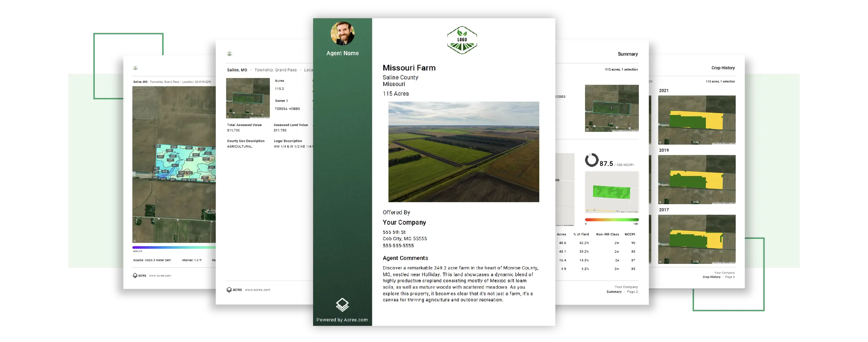Click the www.acres.com link on parcel page
The width and height of the screenshot is (868, 342).
(x=257, y=290)
